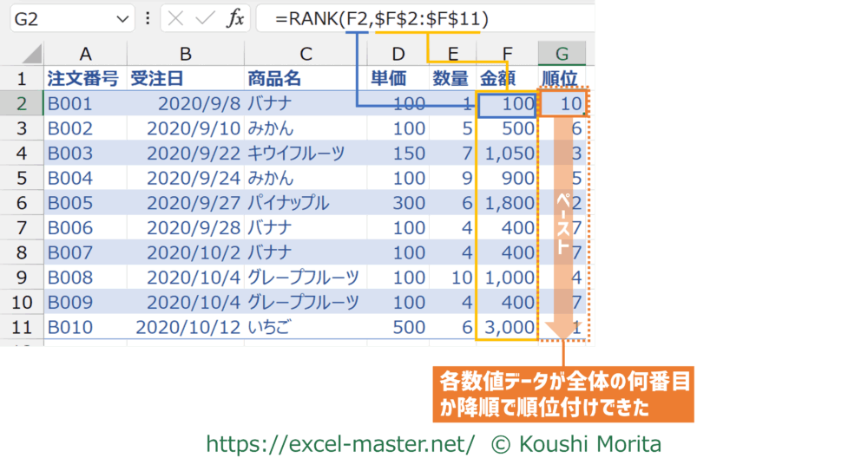The image size is (868, 458).
Task: Click the Enter checkmark icon in formula bar
Action: [x=205, y=18]
